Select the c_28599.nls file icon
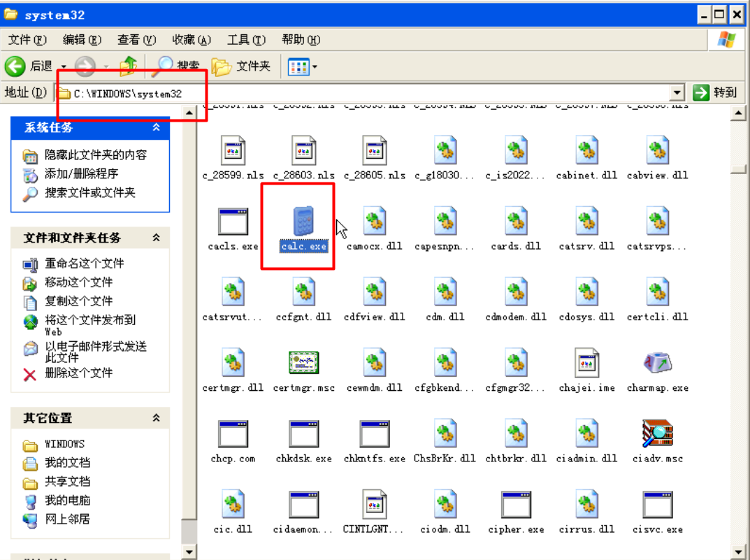This screenshot has width=750, height=560. [x=233, y=150]
